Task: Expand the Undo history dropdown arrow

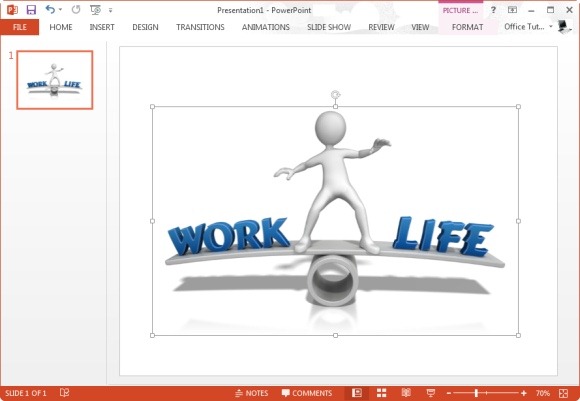Action: (60, 10)
